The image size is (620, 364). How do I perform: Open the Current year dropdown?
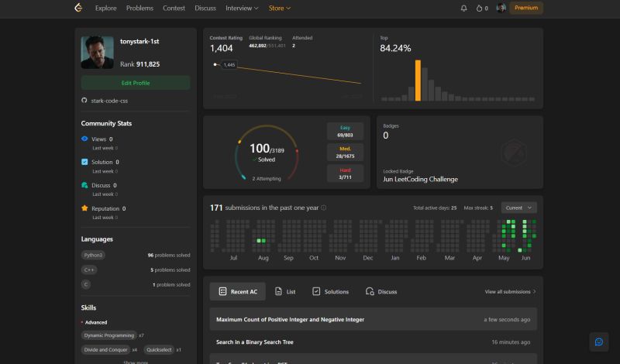pyautogui.click(x=518, y=208)
